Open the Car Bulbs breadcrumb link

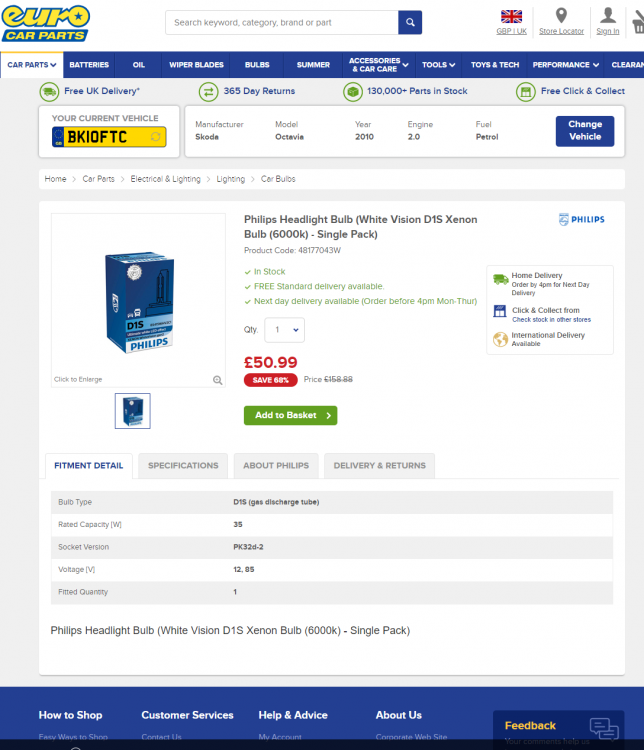coord(278,179)
